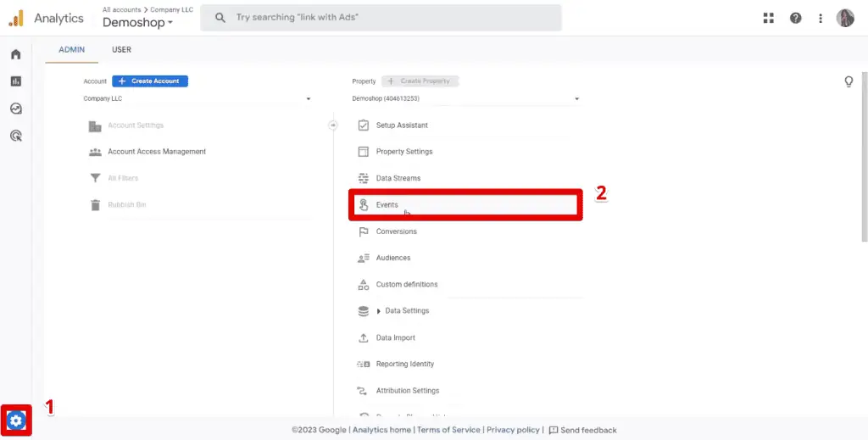Click the user profile avatar
The height and width of the screenshot is (440, 868).
coord(845,19)
